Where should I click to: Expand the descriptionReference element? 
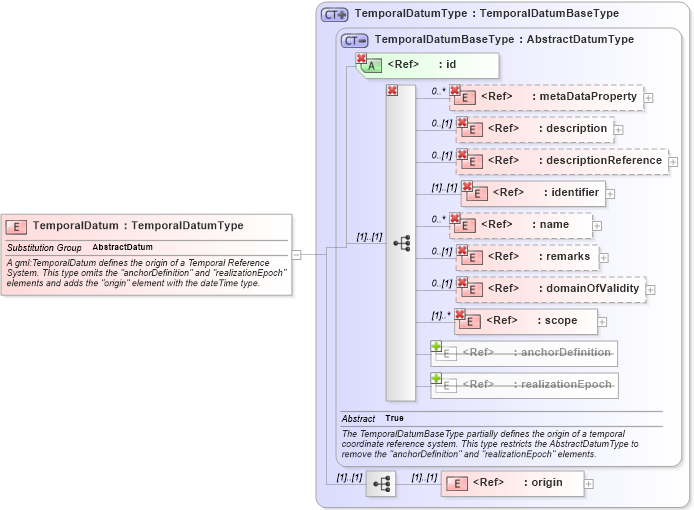pyautogui.click(x=673, y=162)
